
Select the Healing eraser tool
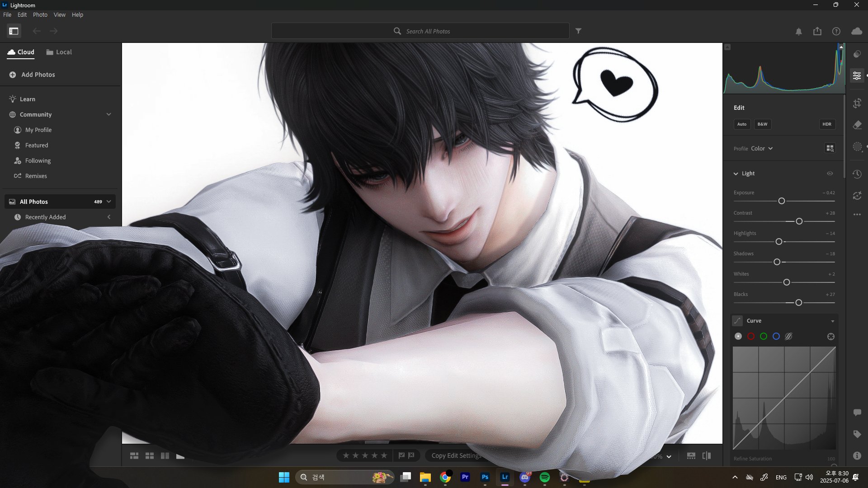click(x=857, y=125)
